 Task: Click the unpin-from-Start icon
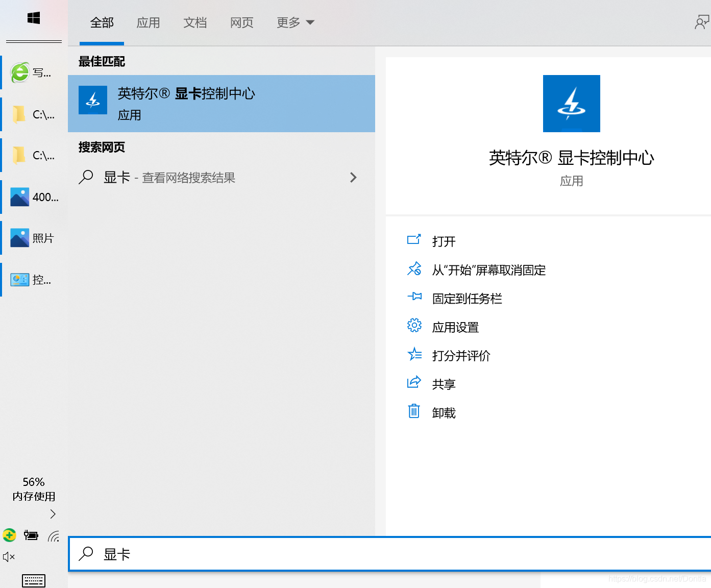[414, 268]
